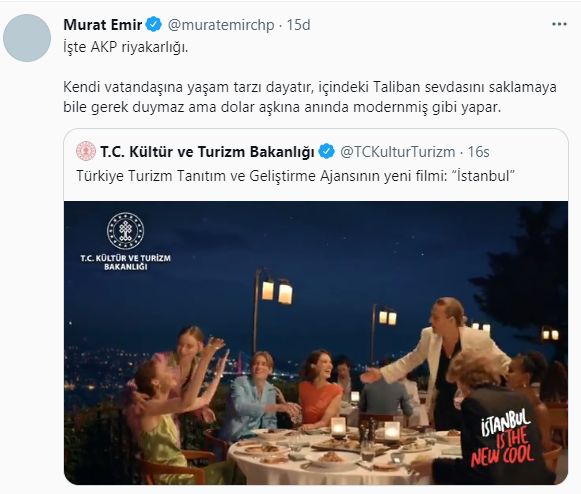Open Murat Emir's profile avatar
Image resolution: width=581 pixels, height=494 pixels.
click(x=27, y=38)
